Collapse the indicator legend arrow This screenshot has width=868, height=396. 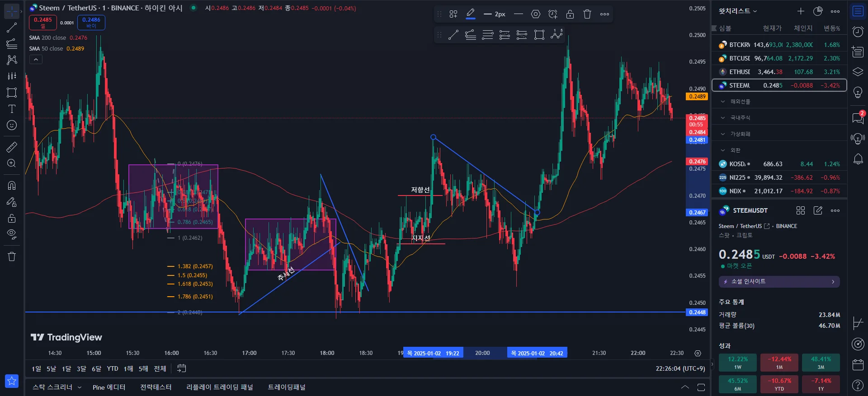coord(36,59)
